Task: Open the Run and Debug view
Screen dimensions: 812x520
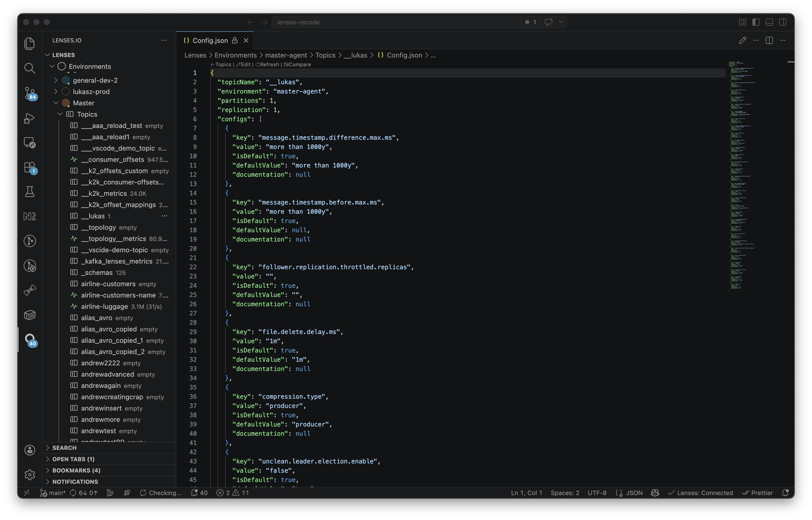Action: (x=30, y=118)
